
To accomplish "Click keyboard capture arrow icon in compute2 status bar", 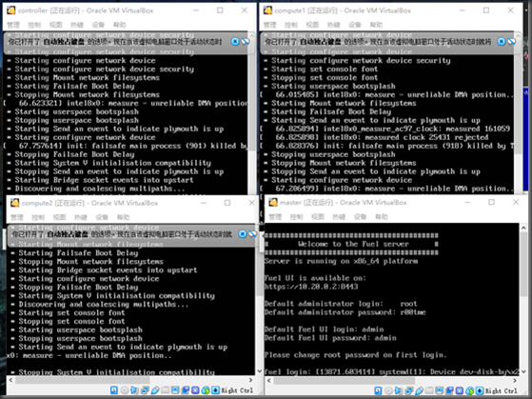I will (215, 390).
